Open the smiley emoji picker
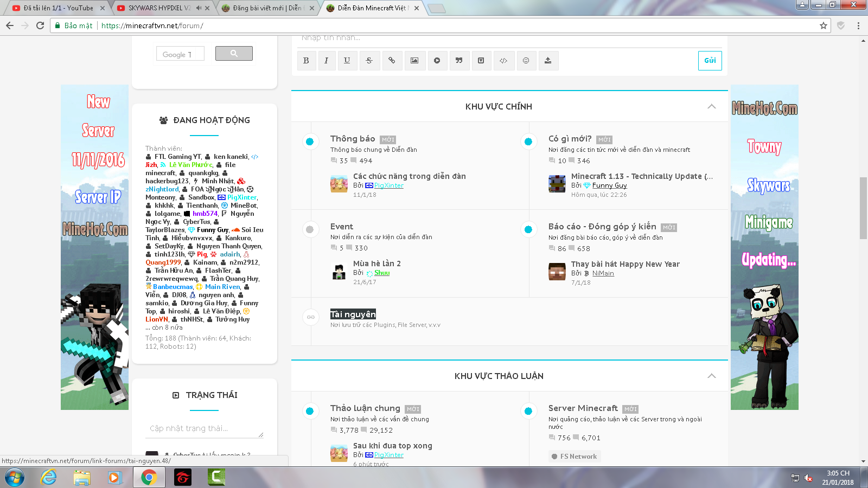The image size is (868, 488). click(526, 61)
